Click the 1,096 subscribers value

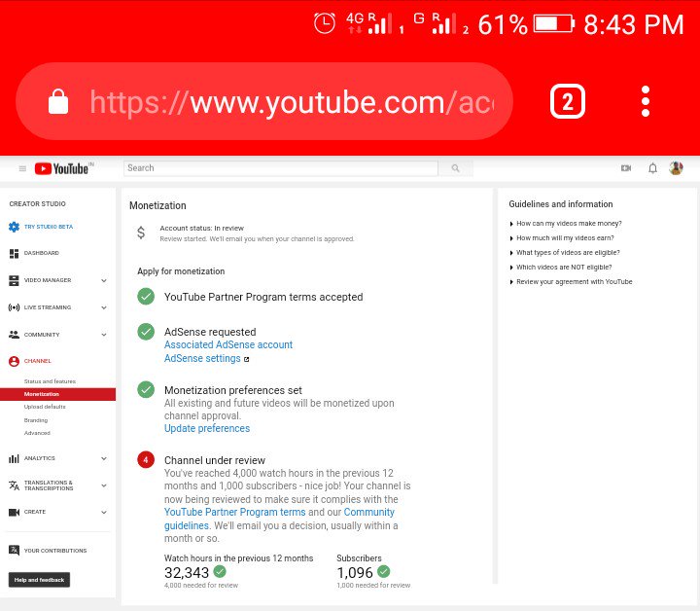pos(355,573)
